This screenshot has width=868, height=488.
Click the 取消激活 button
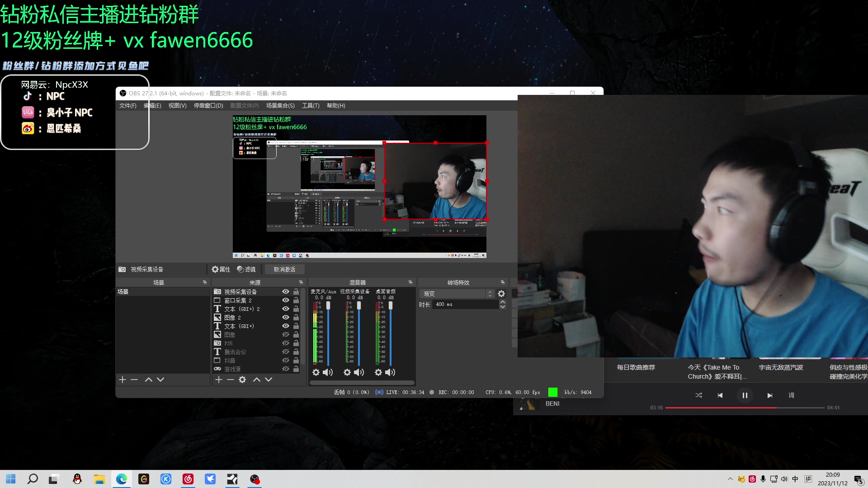click(284, 269)
